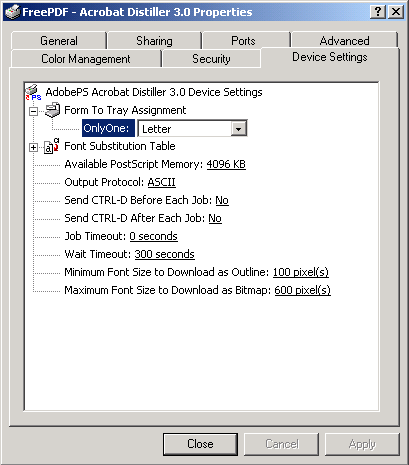This screenshot has width=409, height=465.
Task: Expand the Font Substitution Table node
Action: (33, 147)
